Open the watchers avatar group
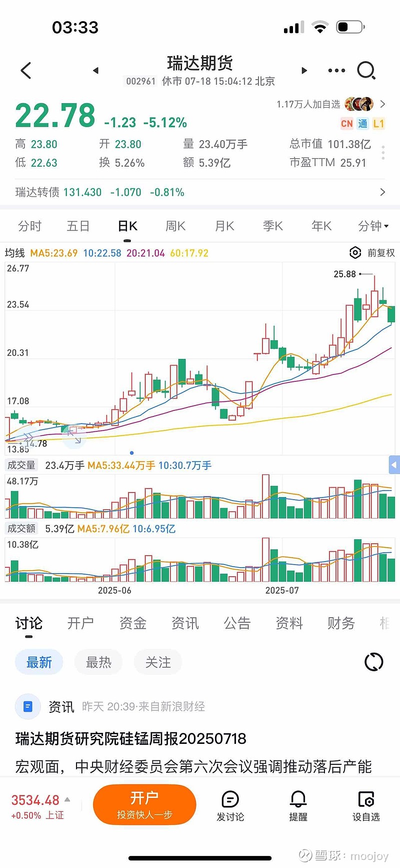400x868 pixels. 359,104
